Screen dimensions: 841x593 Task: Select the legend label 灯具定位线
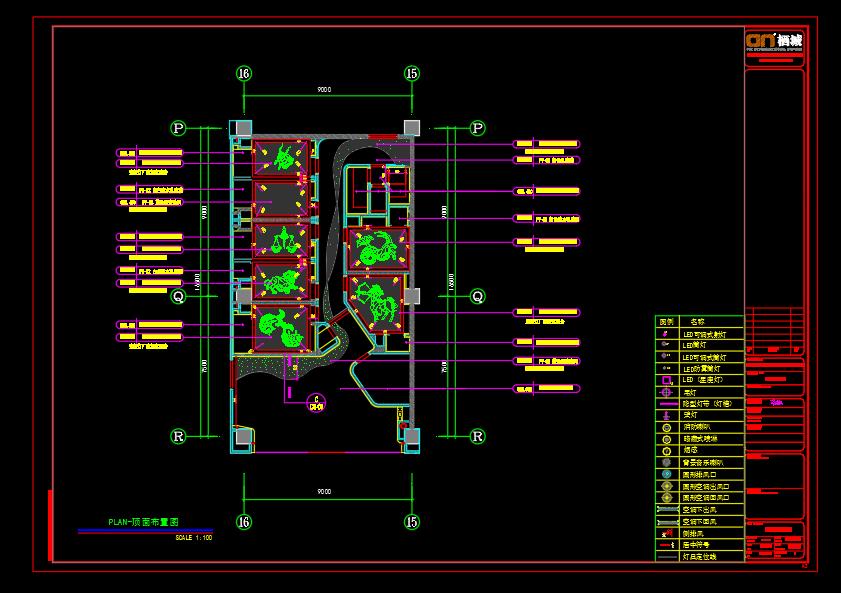(x=700, y=557)
